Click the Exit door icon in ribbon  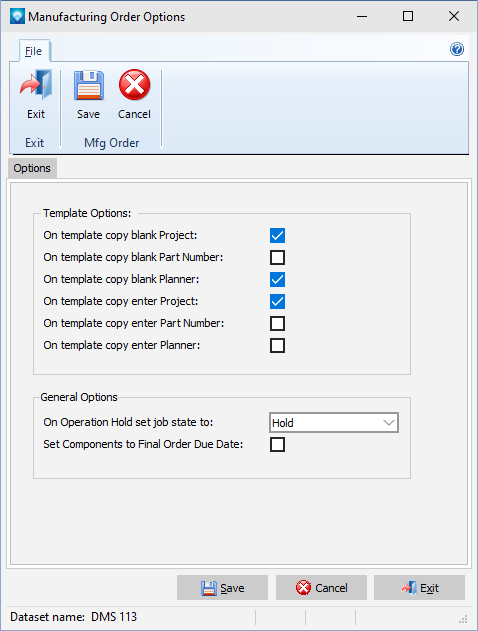(x=36, y=85)
